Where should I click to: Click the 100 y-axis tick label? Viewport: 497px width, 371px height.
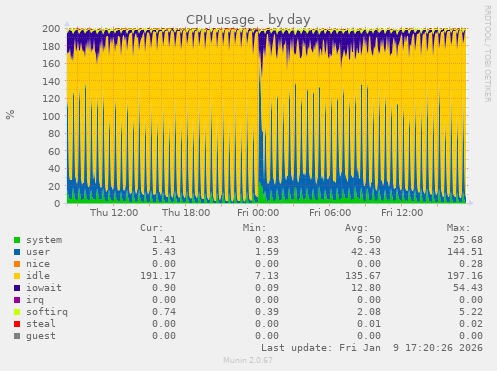(x=51, y=116)
